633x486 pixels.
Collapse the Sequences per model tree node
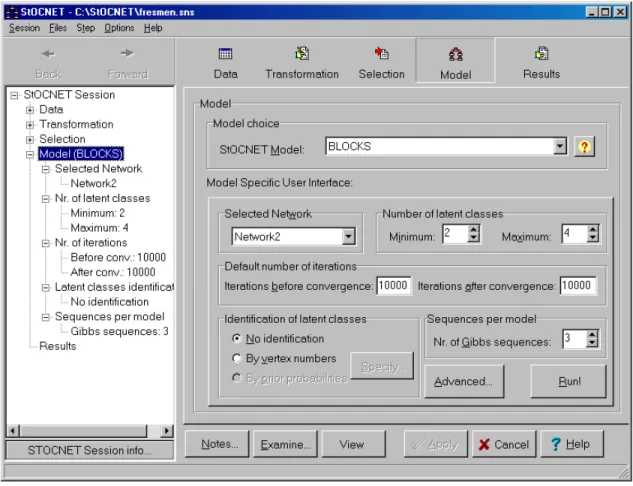[x=46, y=317]
